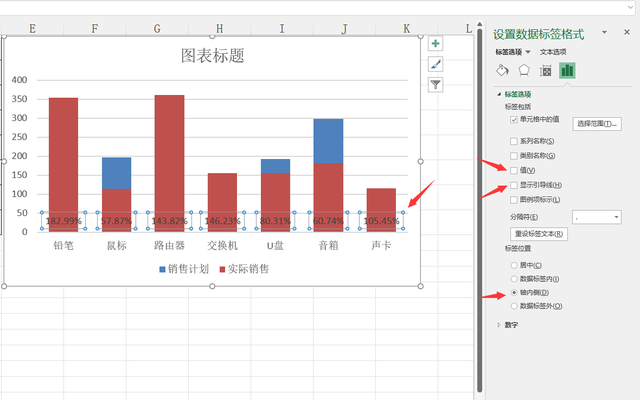This screenshot has width=640, height=400.
Task: Enable the 图例项标示 checkbox
Action: pos(514,200)
